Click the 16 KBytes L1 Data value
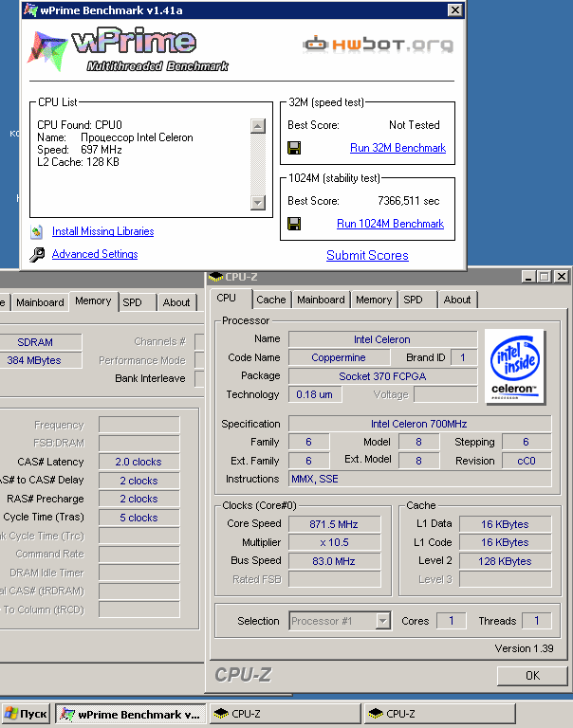 pyautogui.click(x=505, y=524)
